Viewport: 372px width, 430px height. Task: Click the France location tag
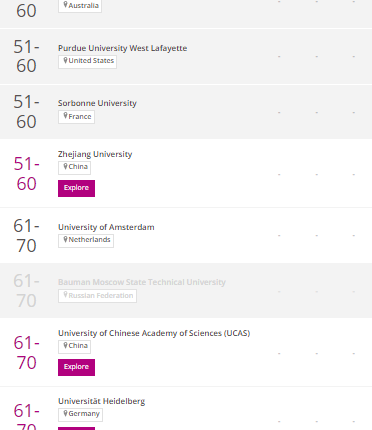(x=76, y=117)
